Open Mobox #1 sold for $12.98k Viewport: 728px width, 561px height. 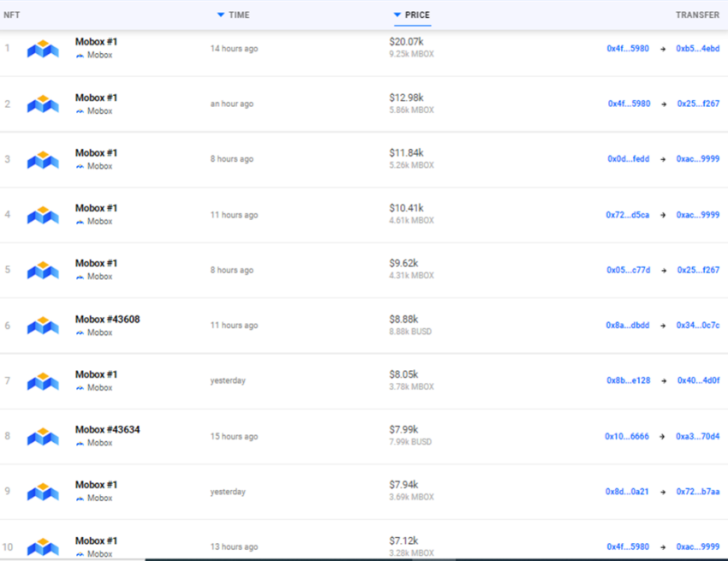tap(96, 98)
